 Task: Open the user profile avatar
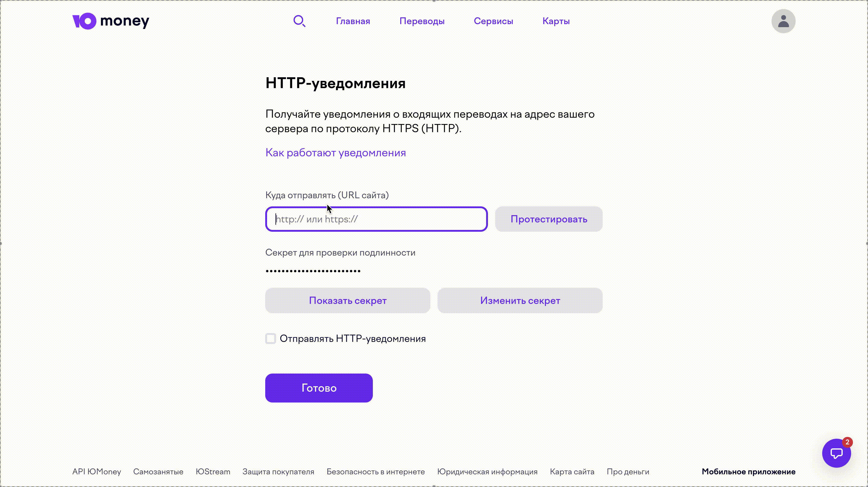click(783, 21)
